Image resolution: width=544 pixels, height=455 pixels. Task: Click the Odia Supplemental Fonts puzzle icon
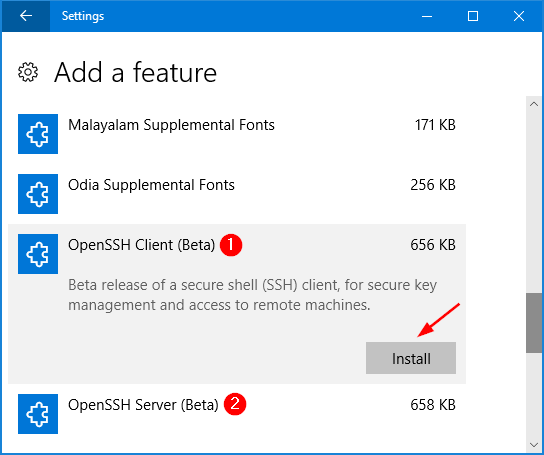(x=38, y=194)
